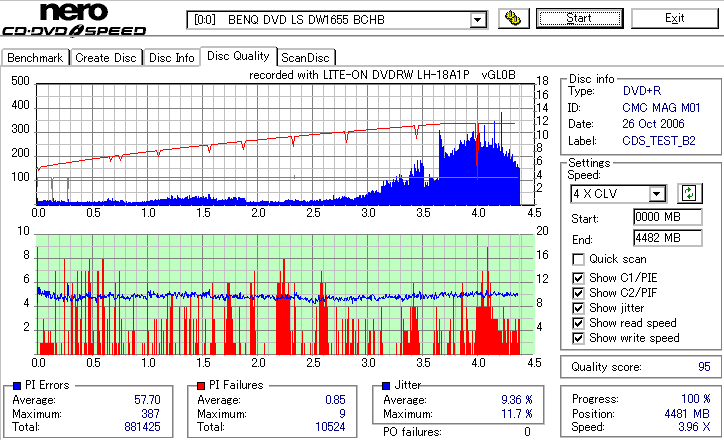Click the label value CDS_TEST_B2
The height and width of the screenshot is (441, 724).
point(659,141)
